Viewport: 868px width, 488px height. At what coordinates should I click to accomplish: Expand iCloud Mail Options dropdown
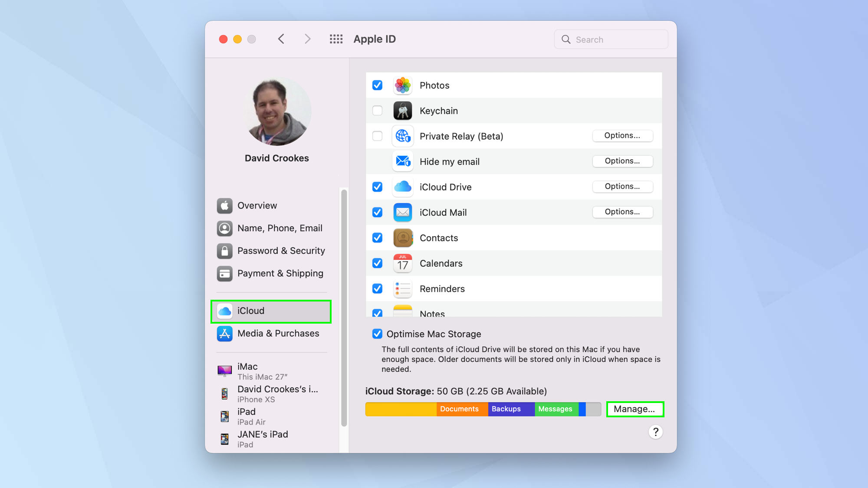(622, 212)
